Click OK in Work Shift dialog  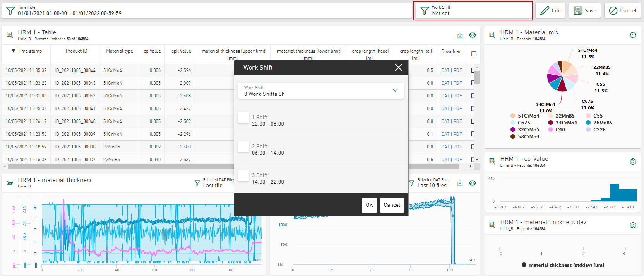369,205
